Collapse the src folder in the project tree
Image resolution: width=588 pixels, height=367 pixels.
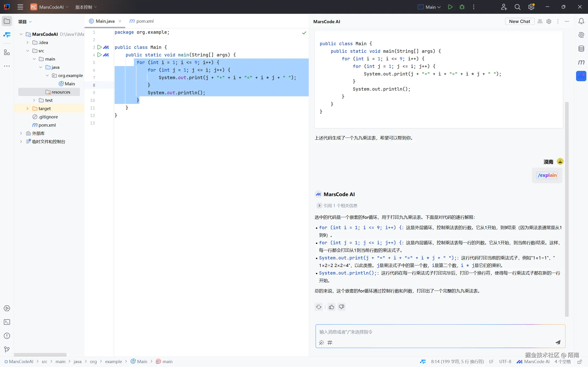pos(28,51)
